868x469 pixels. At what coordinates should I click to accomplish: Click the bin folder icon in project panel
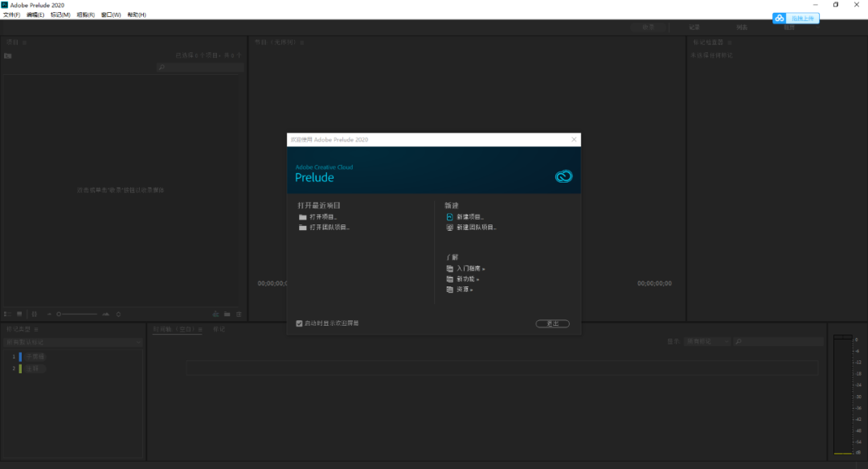point(8,56)
